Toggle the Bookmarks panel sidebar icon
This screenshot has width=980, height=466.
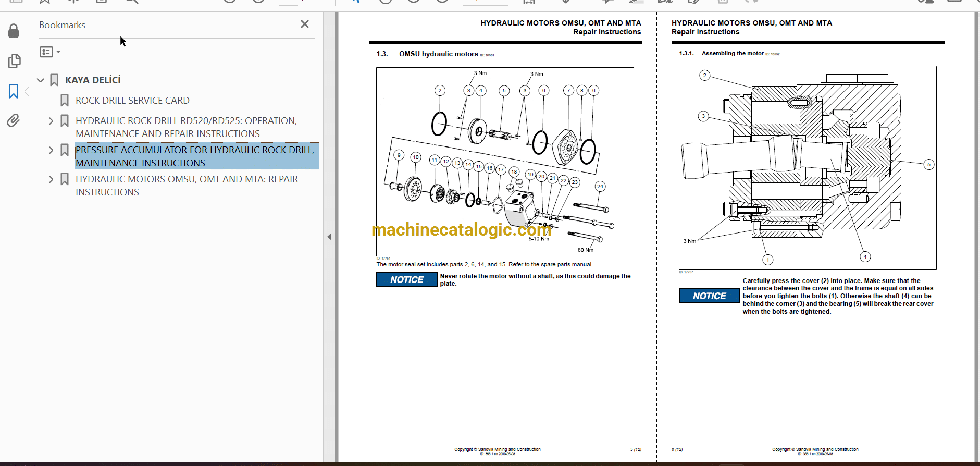pos(14,91)
